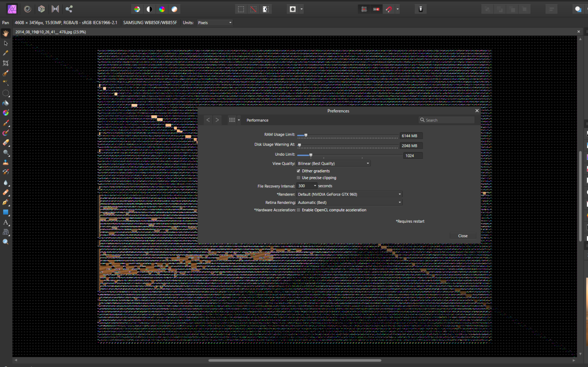Close the Preferences dialog via Close button
The height and width of the screenshot is (367, 588).
point(463,236)
